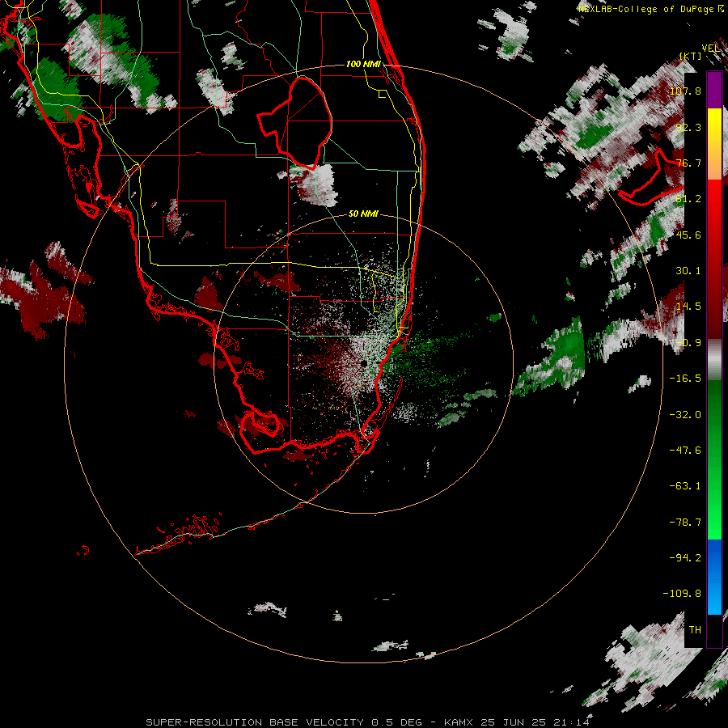Select the -109.8 legend value
This screenshot has width=728, height=728.
click(682, 594)
